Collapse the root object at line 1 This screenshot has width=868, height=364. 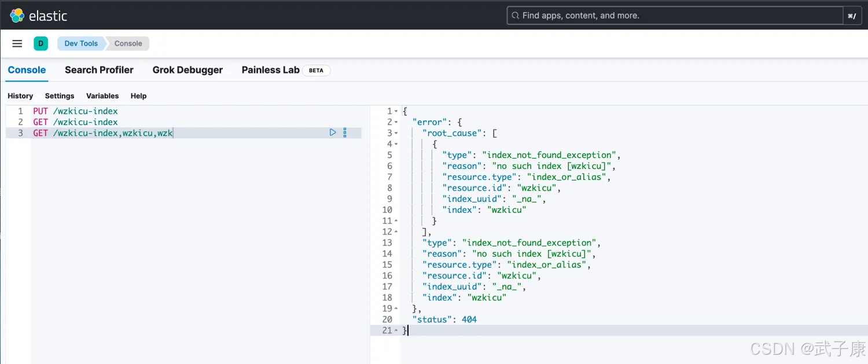click(396, 111)
